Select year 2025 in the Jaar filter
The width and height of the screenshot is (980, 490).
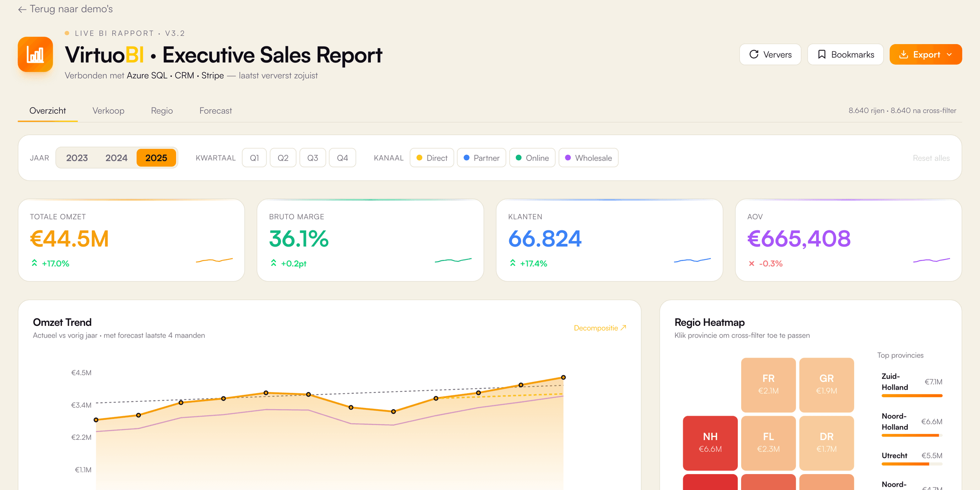click(x=156, y=158)
